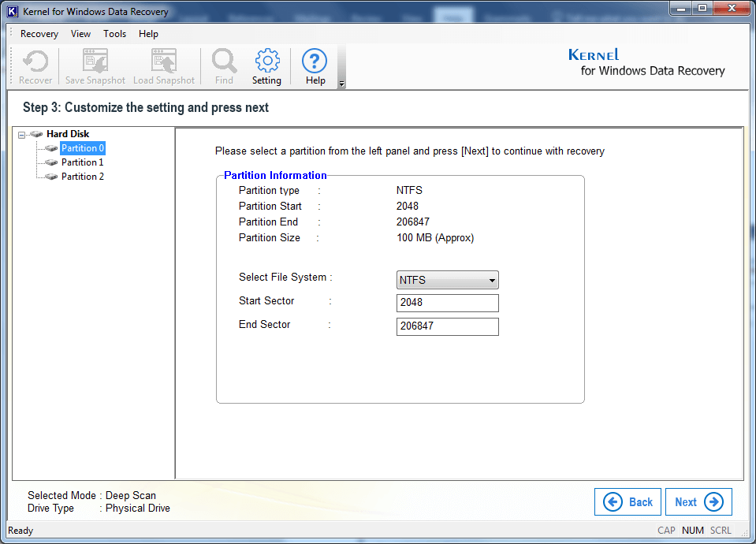Click the Step 3 heading text
The width and height of the screenshot is (756, 544).
tap(146, 107)
